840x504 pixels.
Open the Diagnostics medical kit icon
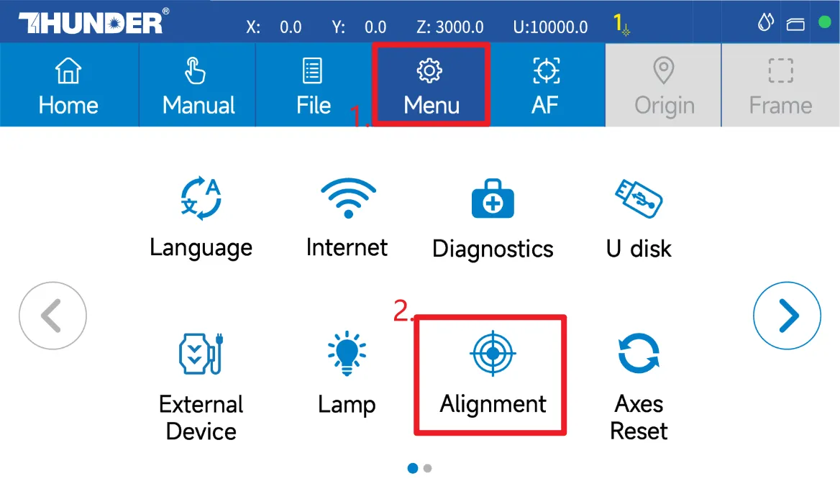click(493, 199)
